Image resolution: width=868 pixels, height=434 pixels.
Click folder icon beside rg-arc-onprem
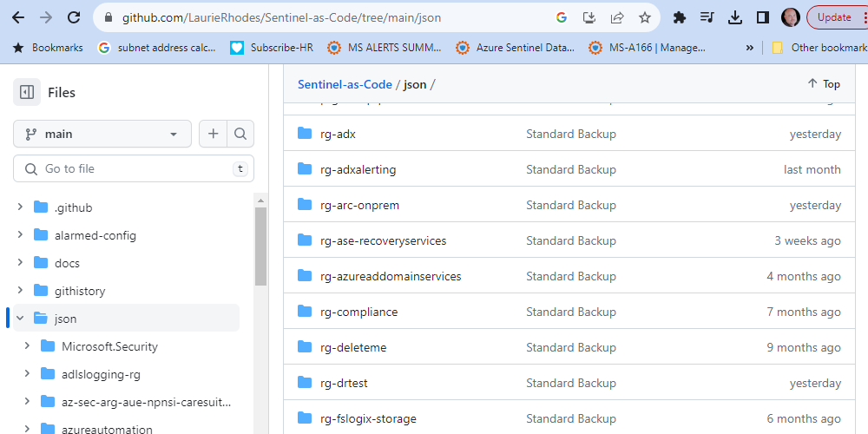305,205
